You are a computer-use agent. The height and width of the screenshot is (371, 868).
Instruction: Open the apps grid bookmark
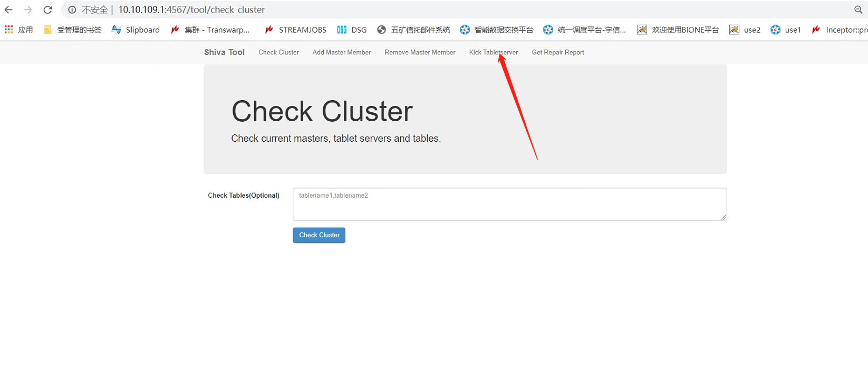click(18, 30)
